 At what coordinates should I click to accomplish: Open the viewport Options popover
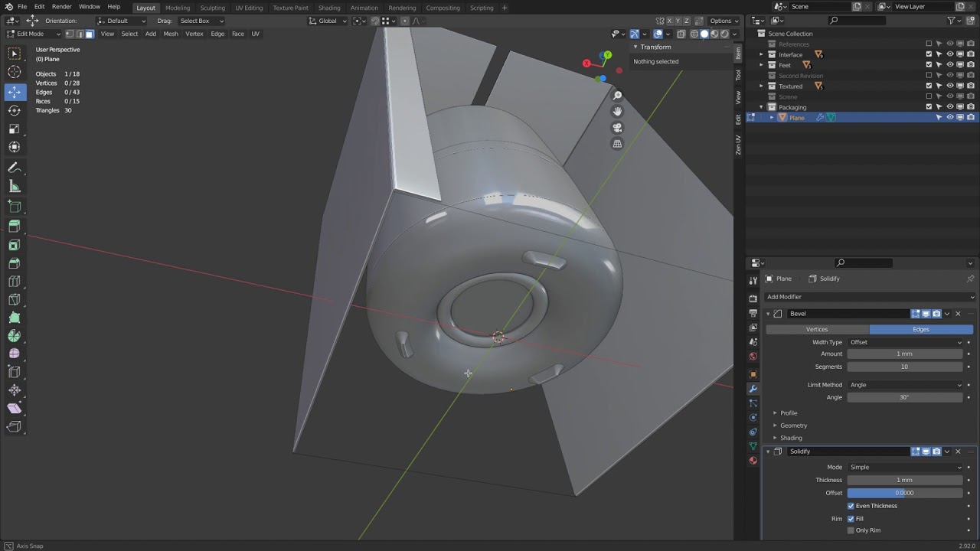coord(724,21)
